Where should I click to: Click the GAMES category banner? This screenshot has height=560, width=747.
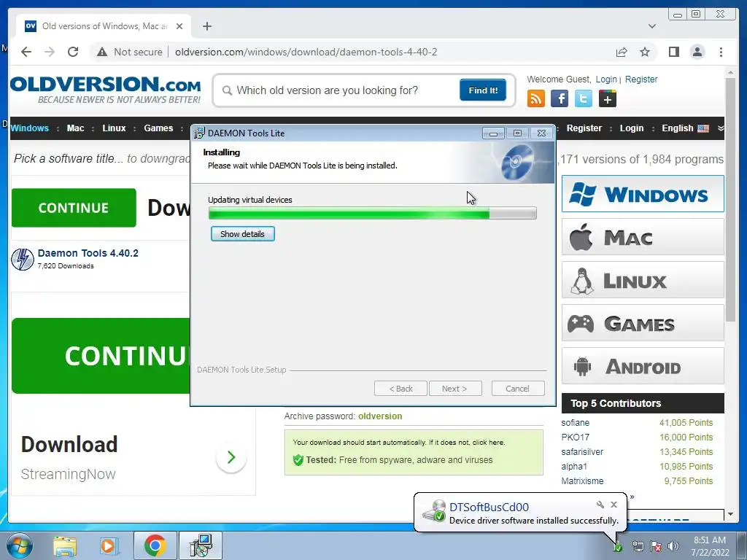[643, 323]
